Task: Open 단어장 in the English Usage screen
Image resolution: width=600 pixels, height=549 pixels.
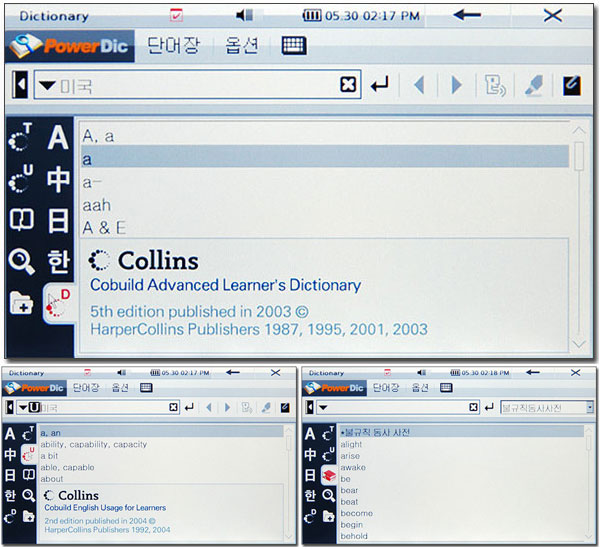Action: tap(86, 388)
